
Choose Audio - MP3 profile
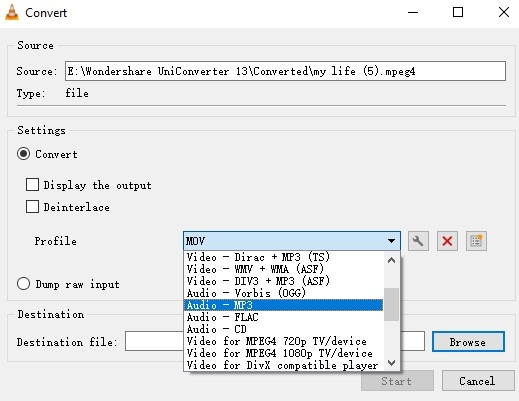(x=283, y=305)
